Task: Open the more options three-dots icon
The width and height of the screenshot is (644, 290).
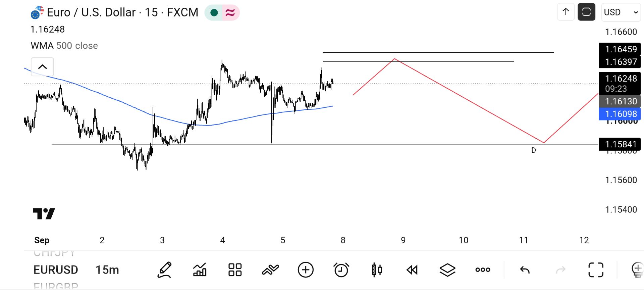Action: pos(483,270)
